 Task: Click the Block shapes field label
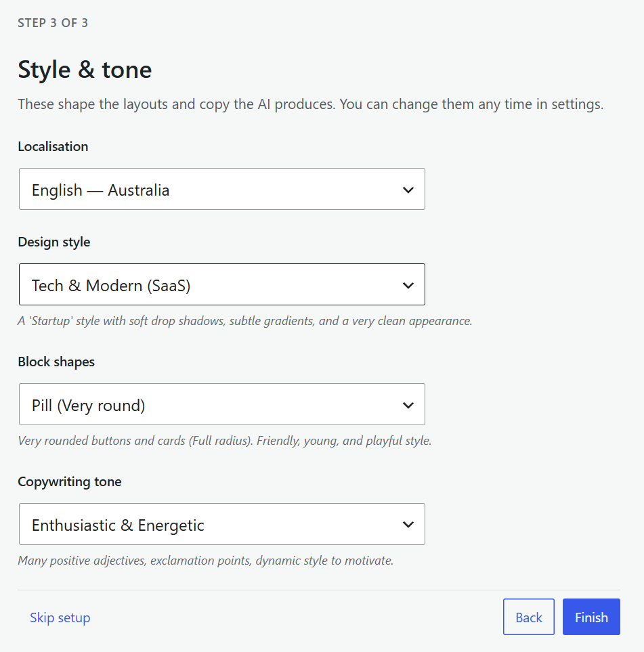click(56, 362)
